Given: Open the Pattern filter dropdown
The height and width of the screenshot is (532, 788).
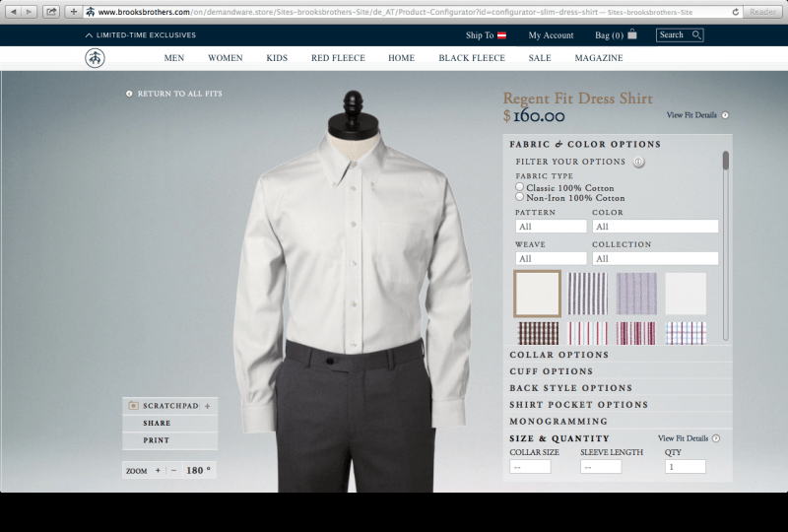Looking at the screenshot, I should (x=551, y=227).
